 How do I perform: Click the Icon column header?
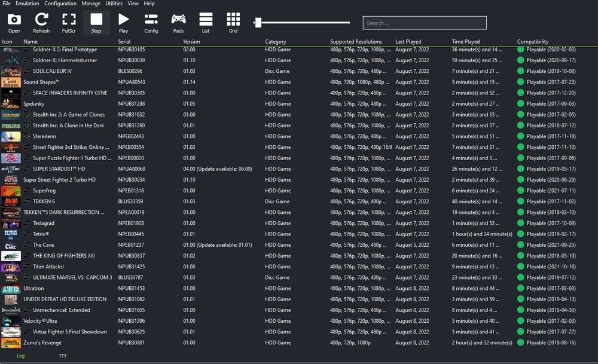7,42
